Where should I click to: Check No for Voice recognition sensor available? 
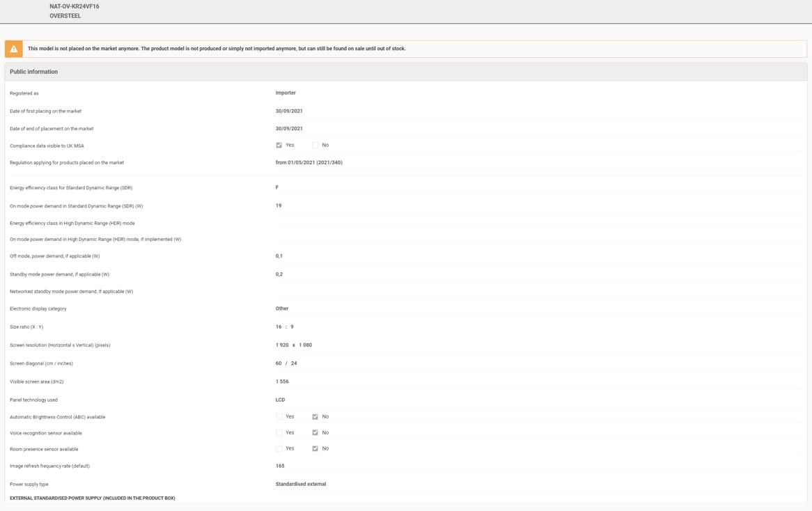click(315, 433)
